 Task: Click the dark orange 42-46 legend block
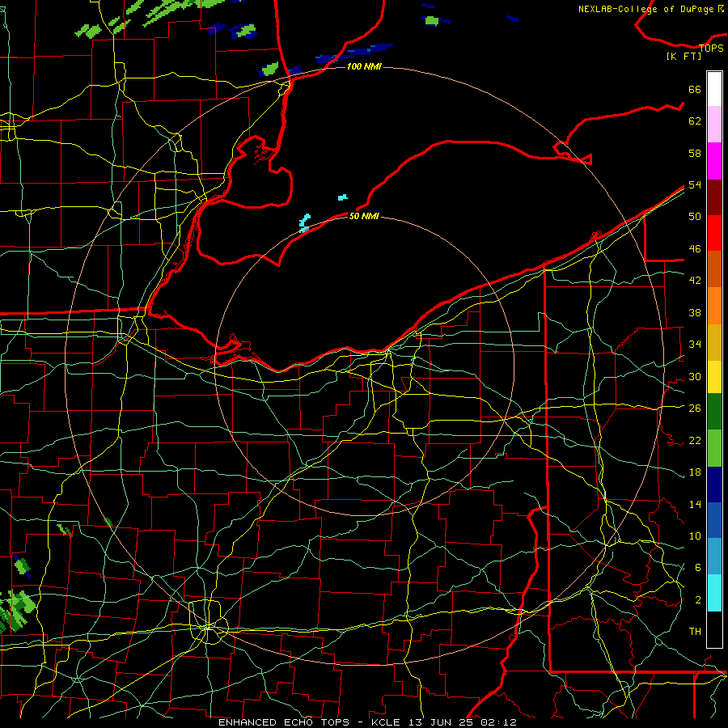(x=714, y=269)
